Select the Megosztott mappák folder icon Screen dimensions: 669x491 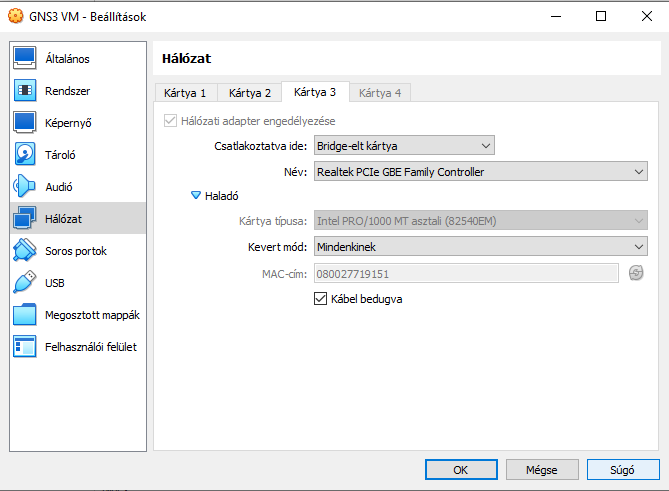click(25, 315)
